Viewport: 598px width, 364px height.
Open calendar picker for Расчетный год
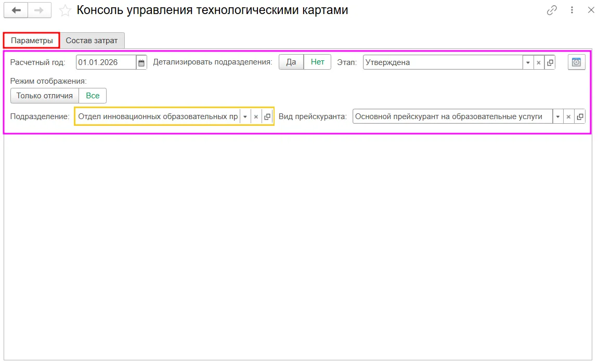coord(141,62)
